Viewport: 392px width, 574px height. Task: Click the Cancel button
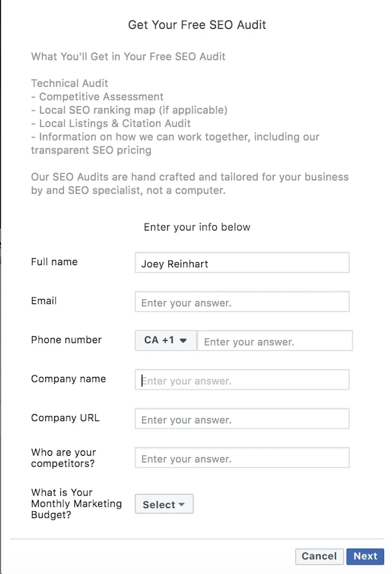tap(319, 557)
